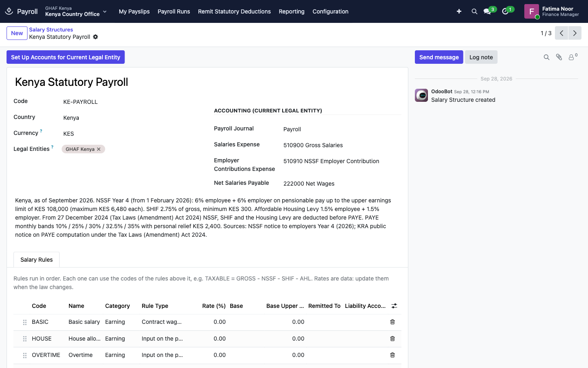Open the followers icon in chatter

[572, 57]
